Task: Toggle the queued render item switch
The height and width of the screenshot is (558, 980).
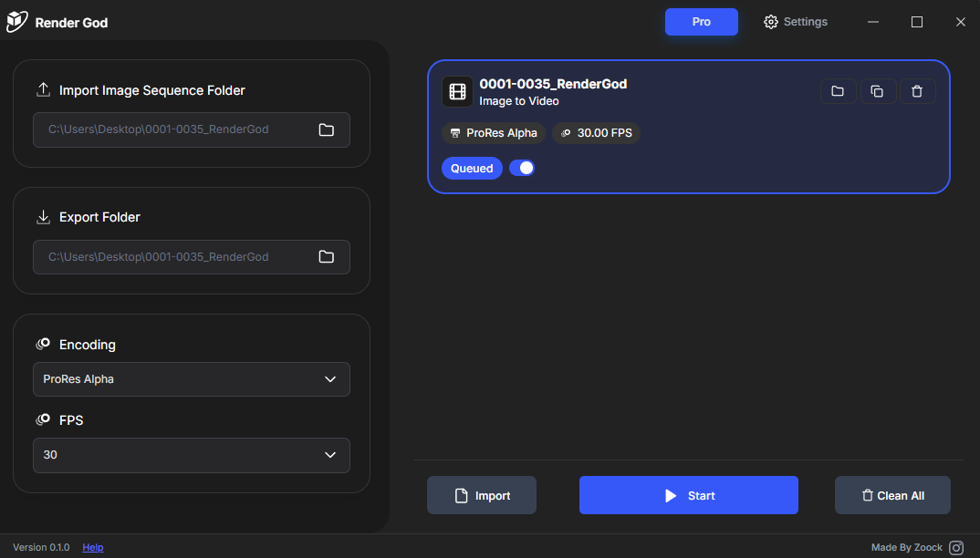Action: pos(522,168)
